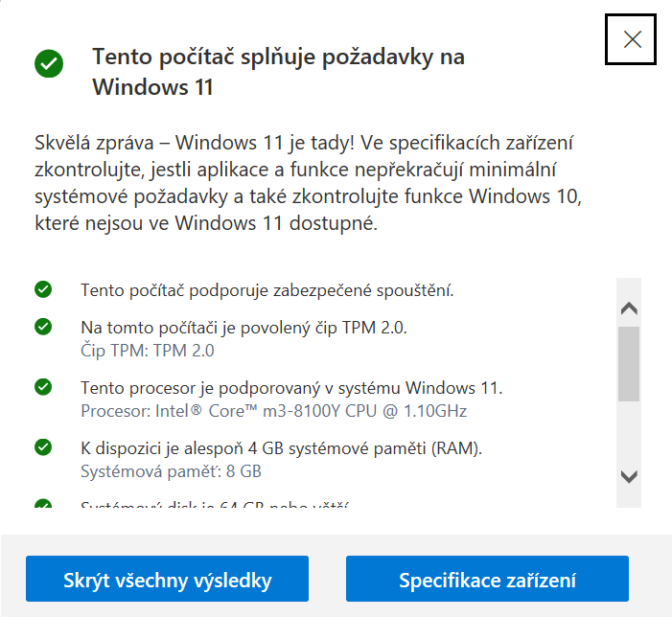Click the 'Systémová paměť: 8 GB' detail

tap(171, 471)
